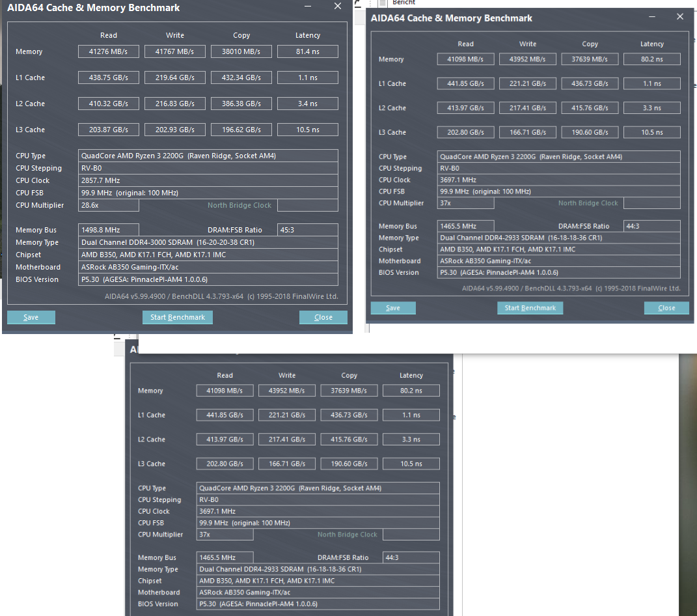Click the 219.64 GB/s L1 cache write value
This screenshot has width=697, height=616.
[174, 77]
